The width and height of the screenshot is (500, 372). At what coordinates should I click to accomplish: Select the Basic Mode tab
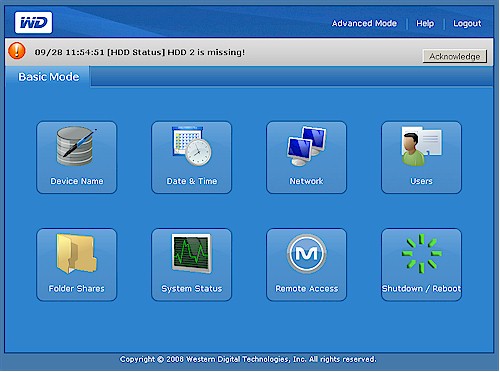tap(49, 77)
